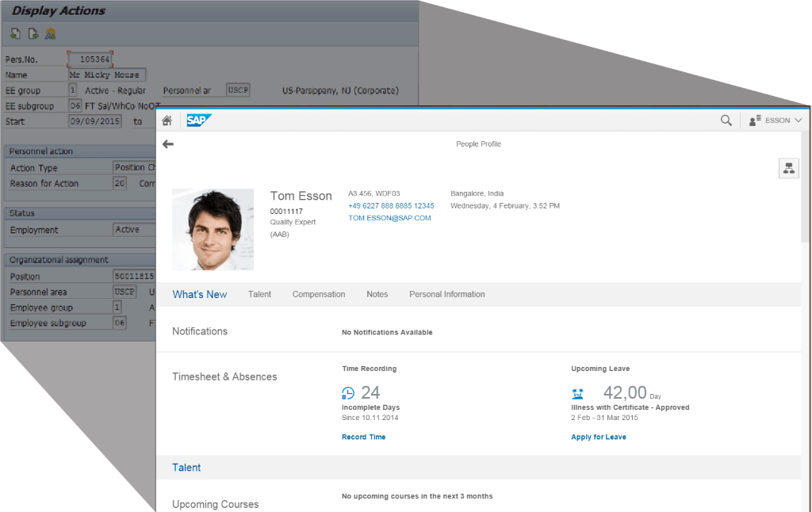Open the ESSON user menu chevron

(796, 120)
